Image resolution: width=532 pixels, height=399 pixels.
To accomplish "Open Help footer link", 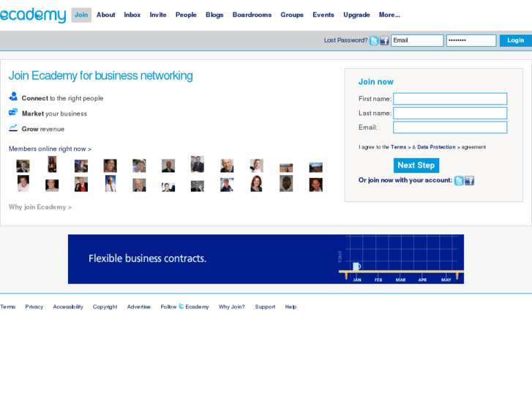I will pyautogui.click(x=291, y=307).
